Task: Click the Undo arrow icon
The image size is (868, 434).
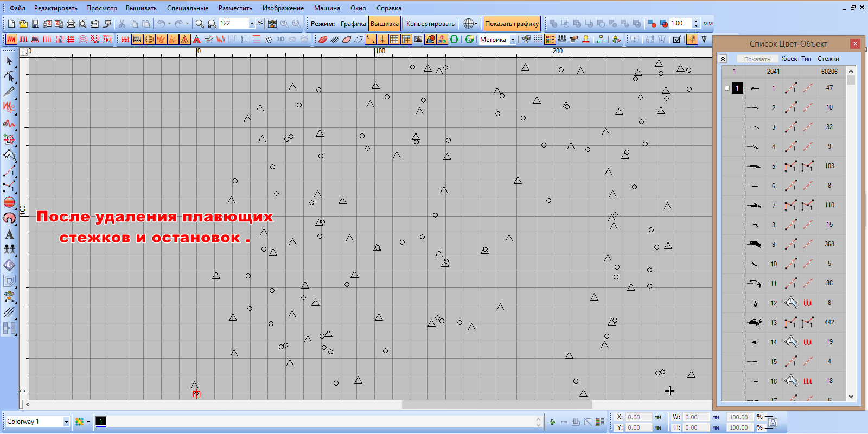Action: pyautogui.click(x=161, y=23)
